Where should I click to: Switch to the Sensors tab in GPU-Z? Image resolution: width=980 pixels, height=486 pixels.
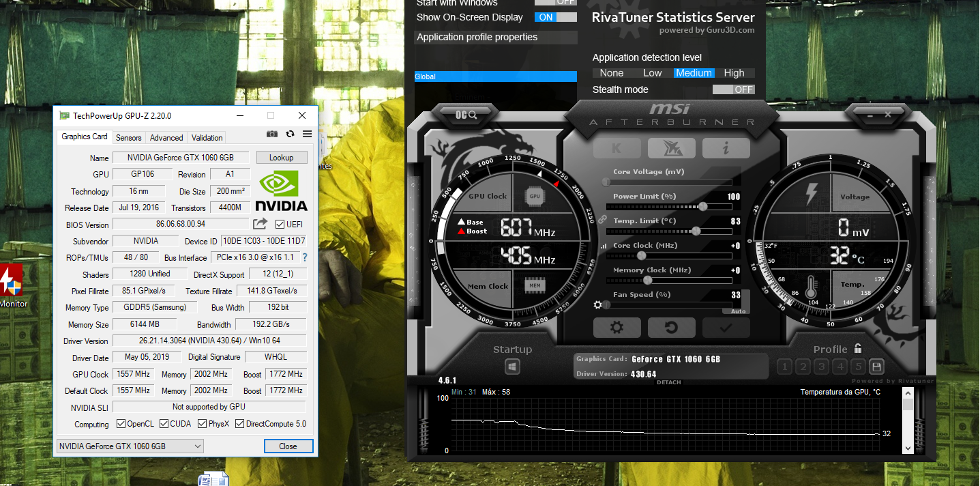click(x=129, y=137)
